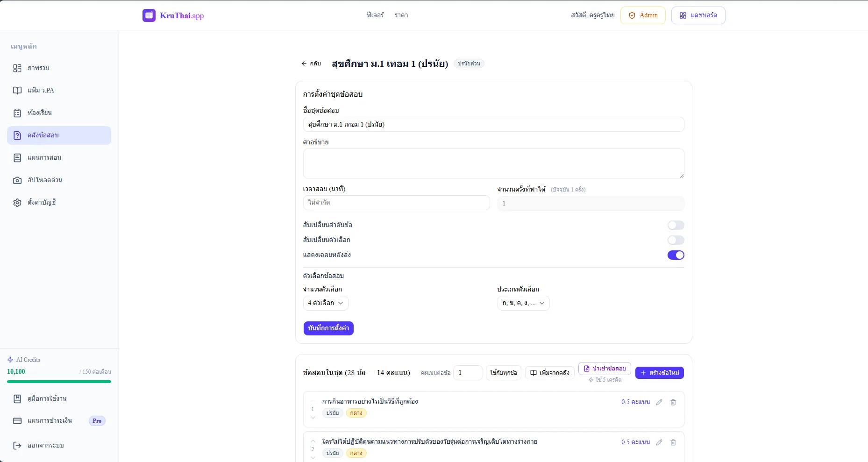The image size is (868, 462).
Task: Delete question 1 with the trash icon
Action: (673, 402)
